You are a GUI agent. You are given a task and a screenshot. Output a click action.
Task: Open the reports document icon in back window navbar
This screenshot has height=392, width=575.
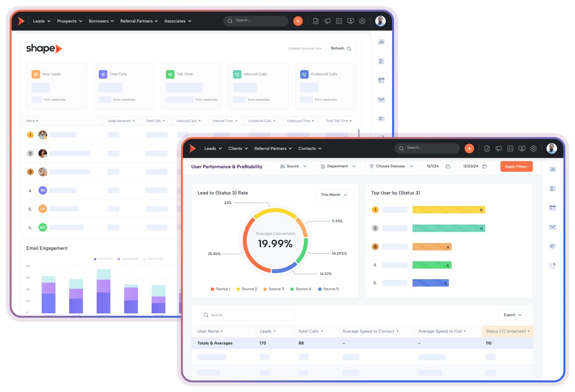pos(315,21)
